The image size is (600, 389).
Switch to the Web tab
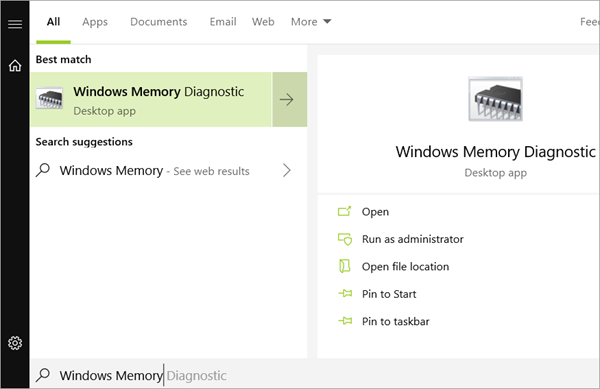coord(263,22)
